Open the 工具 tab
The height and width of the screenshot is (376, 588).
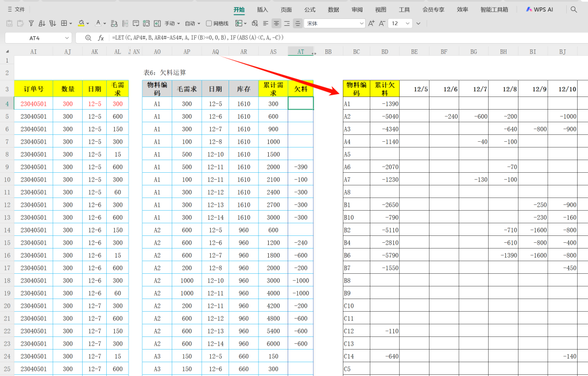[x=404, y=10]
